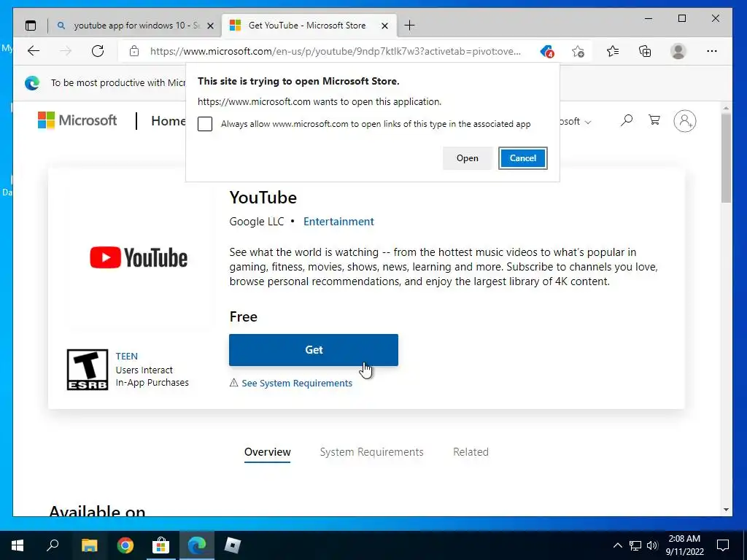Close the youtube app for windows 10 tab
747x560 pixels.
[x=211, y=26]
